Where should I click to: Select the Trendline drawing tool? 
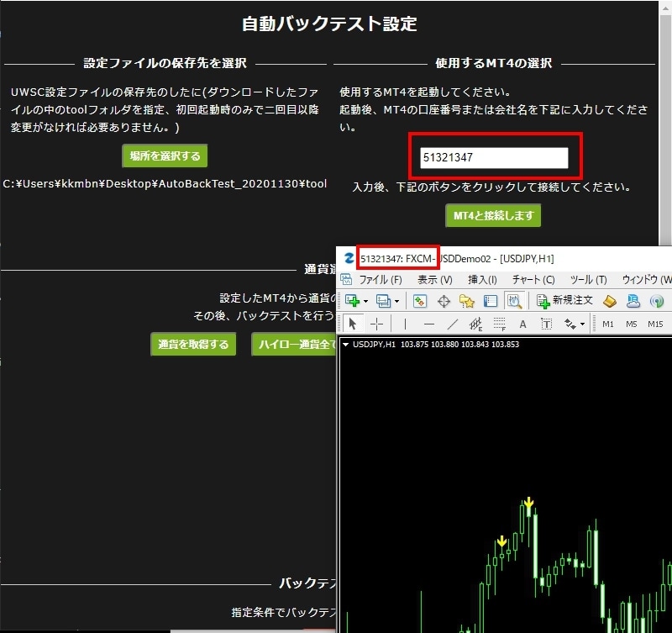[453, 324]
